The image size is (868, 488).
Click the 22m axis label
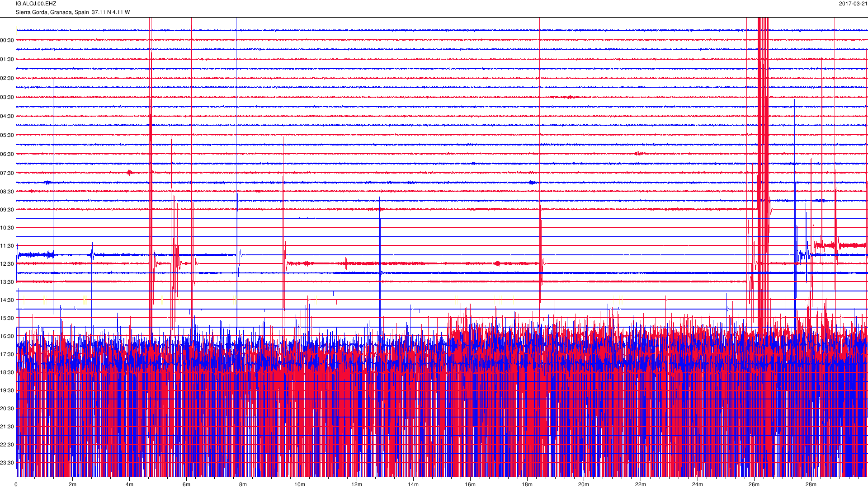[x=641, y=484]
